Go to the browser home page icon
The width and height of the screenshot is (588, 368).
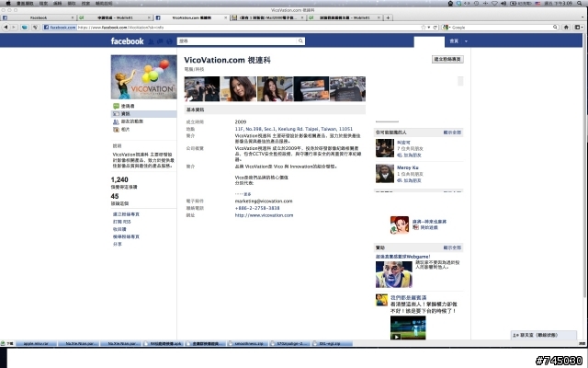coord(566,27)
